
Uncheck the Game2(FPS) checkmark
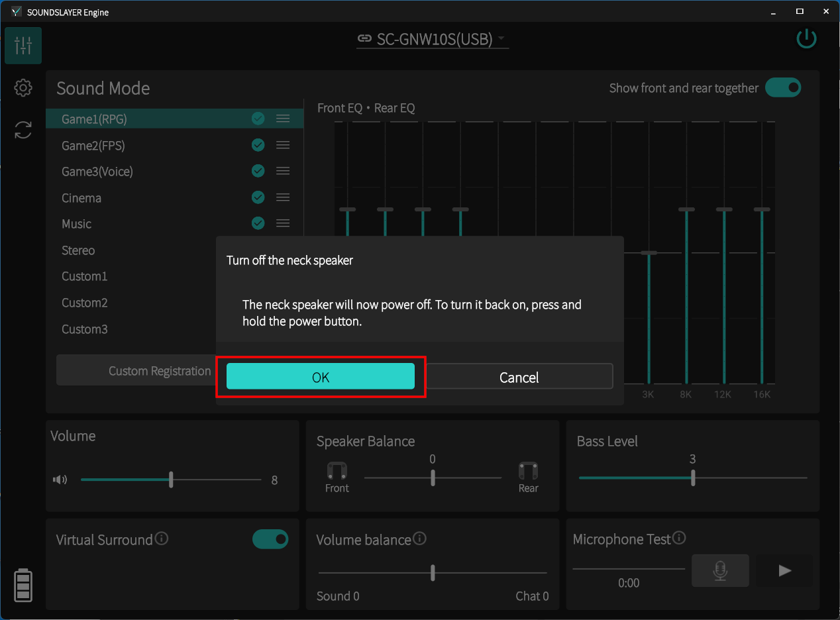258,145
